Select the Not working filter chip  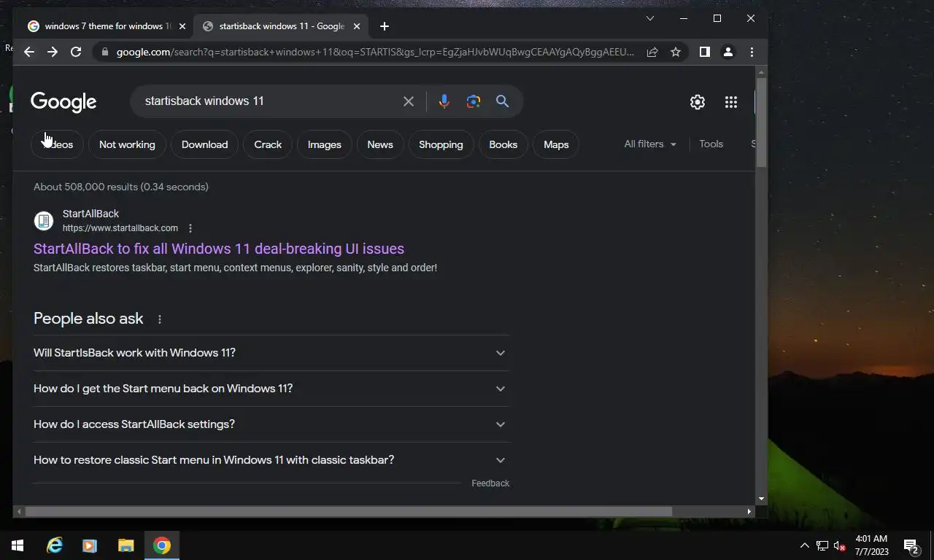[127, 144]
